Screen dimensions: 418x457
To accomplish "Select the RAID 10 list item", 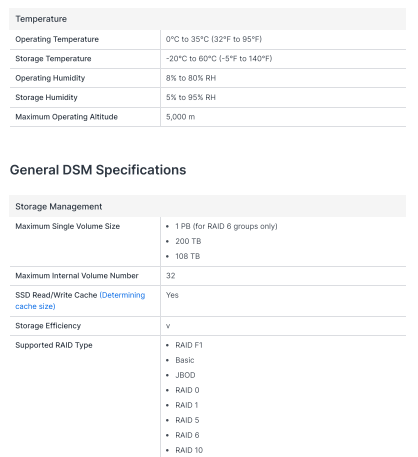I will pos(189,450).
